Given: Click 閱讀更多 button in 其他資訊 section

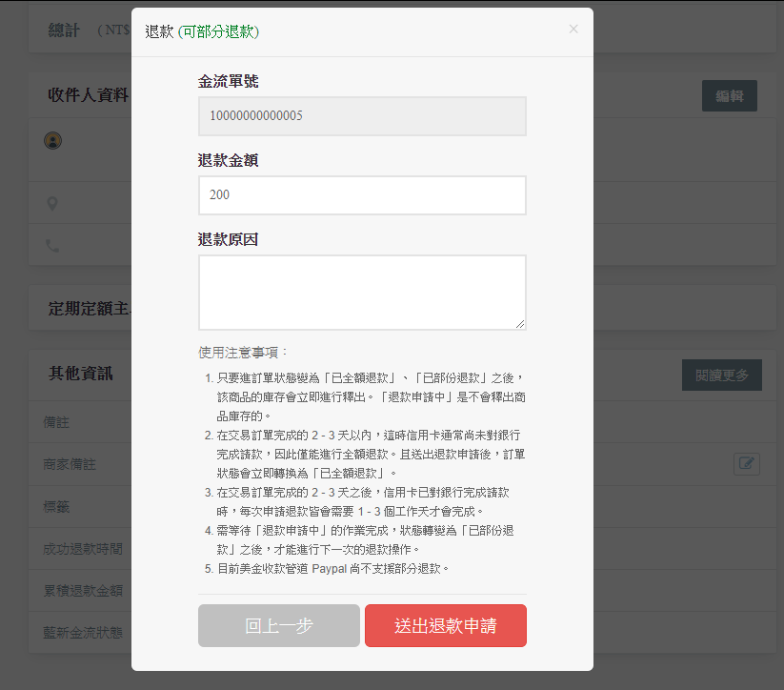Looking at the screenshot, I should coord(721,375).
